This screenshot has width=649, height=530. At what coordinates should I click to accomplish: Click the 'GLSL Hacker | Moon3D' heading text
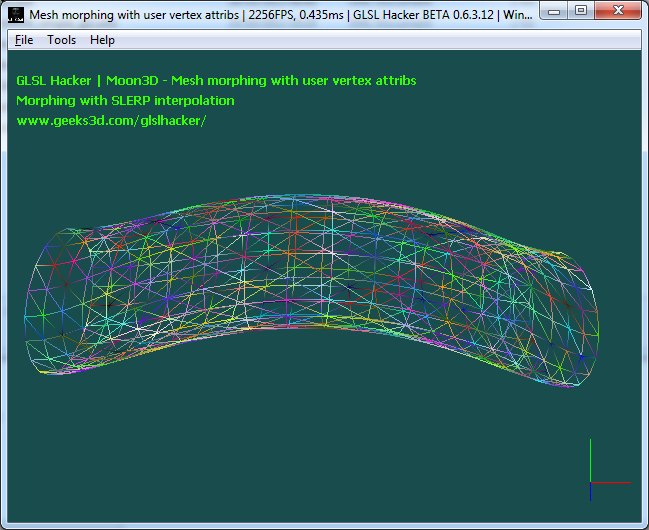(87, 80)
